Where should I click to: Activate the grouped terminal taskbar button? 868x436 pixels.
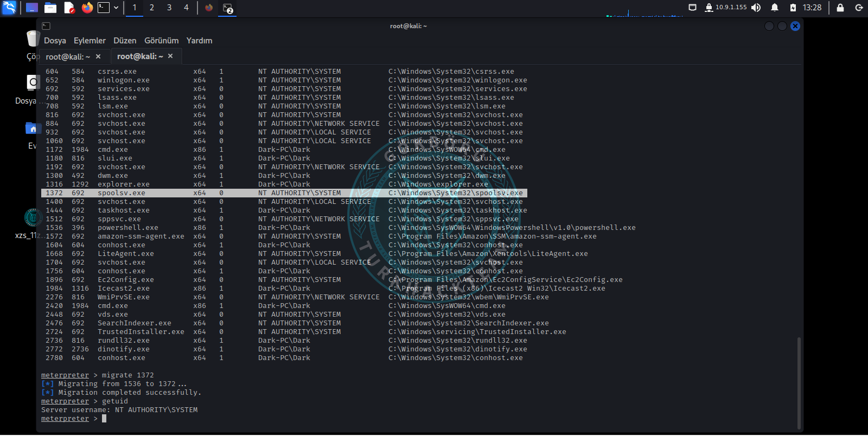click(x=228, y=8)
